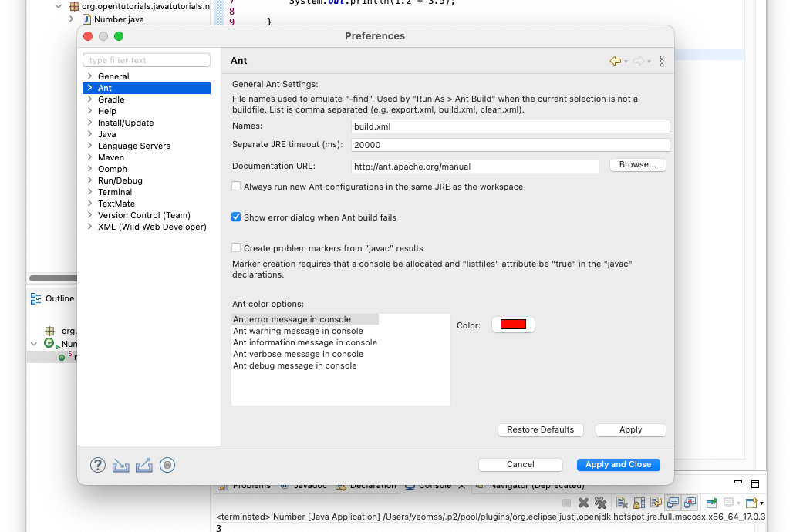Screen dimensions: 793x532
Task: Click the Clear Console icon
Action: coord(622,503)
